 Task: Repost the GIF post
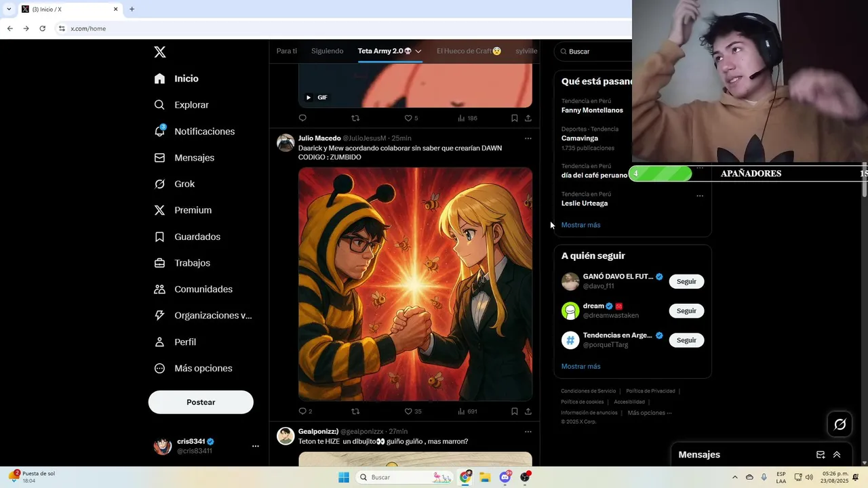pos(355,118)
